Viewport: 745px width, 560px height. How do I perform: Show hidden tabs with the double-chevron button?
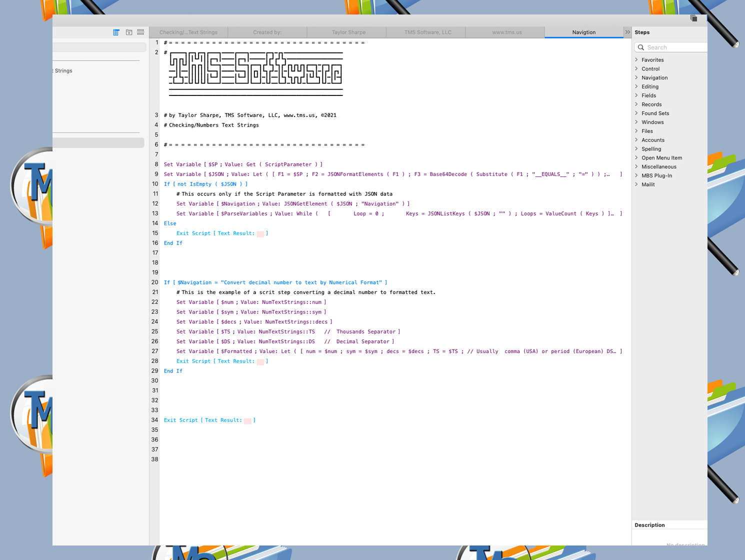[627, 32]
